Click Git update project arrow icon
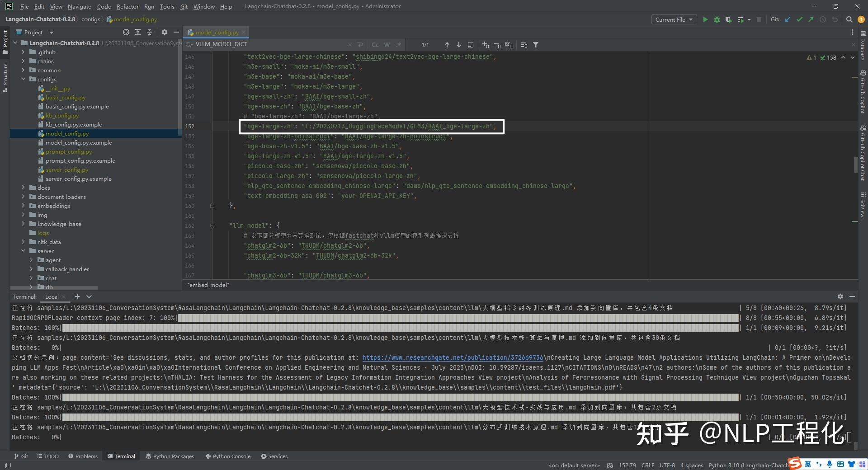 click(788, 19)
